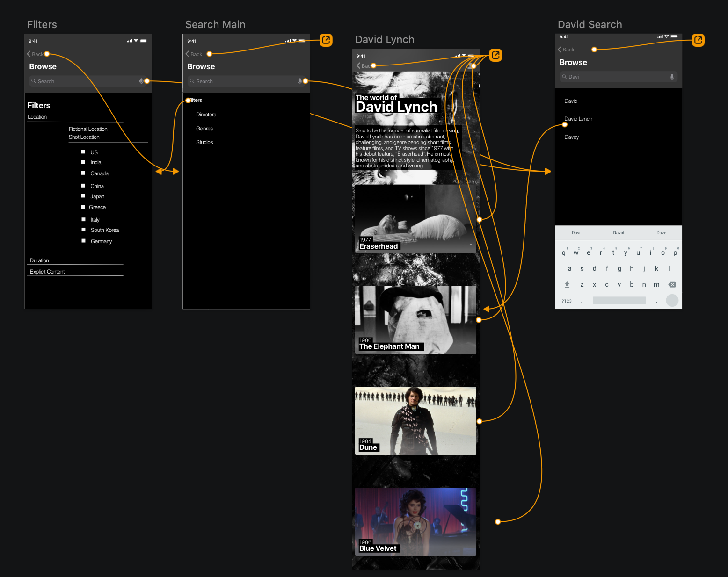This screenshot has height=577, width=728.
Task: Click Back chevron in the Filters artboard
Action: 29,54
